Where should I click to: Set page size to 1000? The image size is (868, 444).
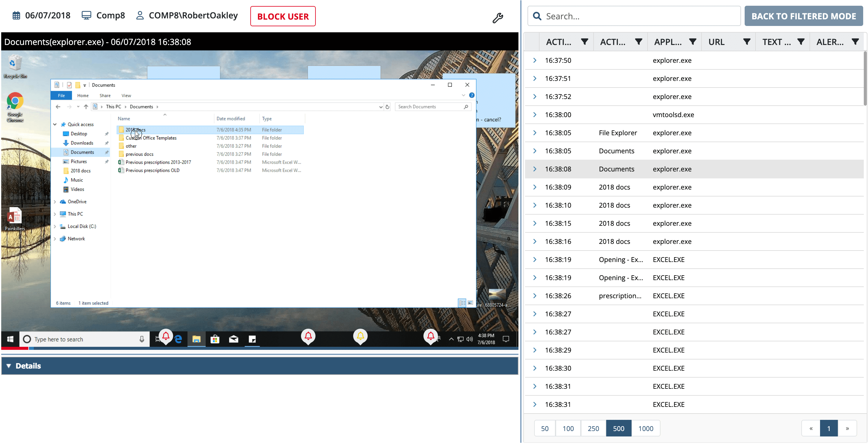coord(646,429)
